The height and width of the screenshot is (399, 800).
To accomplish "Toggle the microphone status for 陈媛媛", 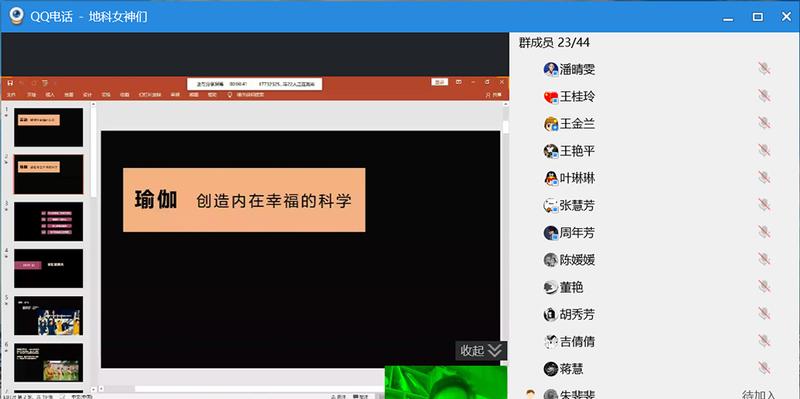I will (764, 259).
